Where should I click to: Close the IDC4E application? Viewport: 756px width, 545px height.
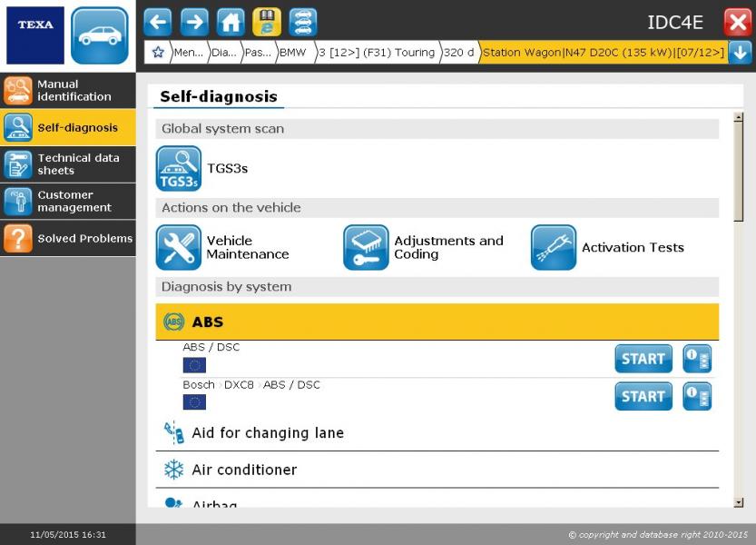[x=738, y=22]
